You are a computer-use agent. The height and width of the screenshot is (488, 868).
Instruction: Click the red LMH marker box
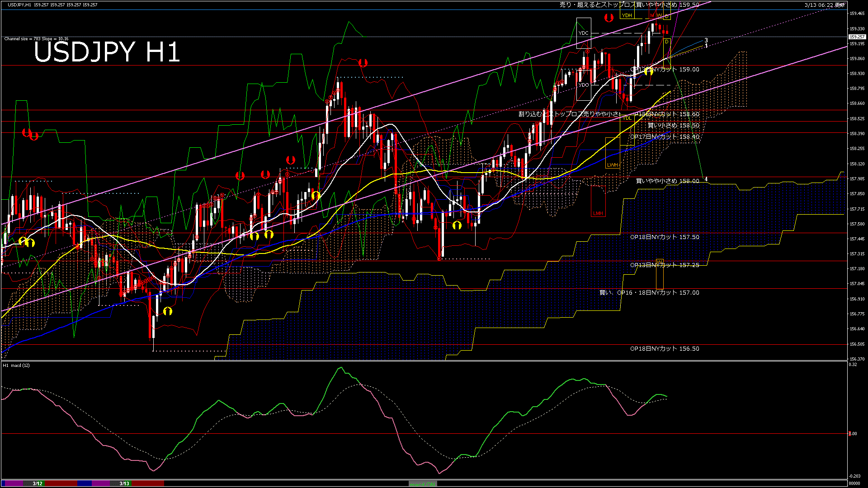pyautogui.click(x=598, y=213)
